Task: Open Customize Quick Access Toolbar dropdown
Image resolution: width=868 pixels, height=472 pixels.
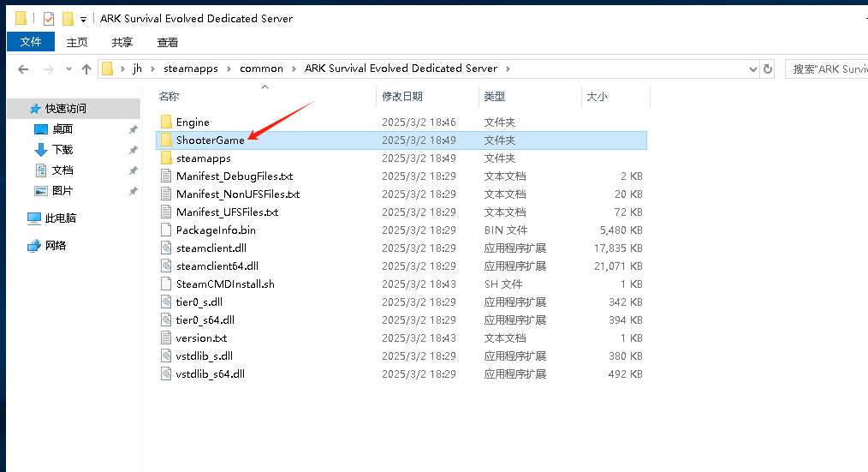Action: (83, 20)
